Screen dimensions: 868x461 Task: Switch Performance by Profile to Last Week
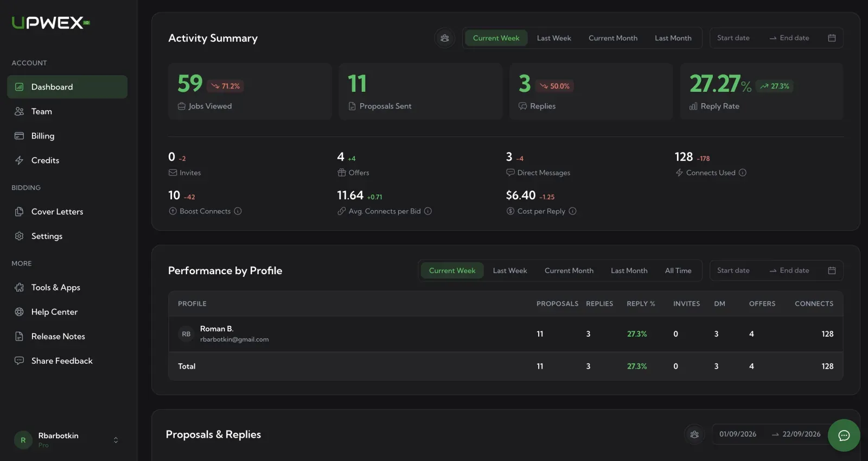(x=510, y=270)
